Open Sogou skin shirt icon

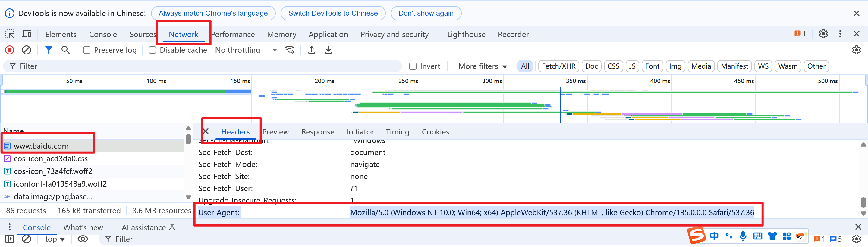772,236
